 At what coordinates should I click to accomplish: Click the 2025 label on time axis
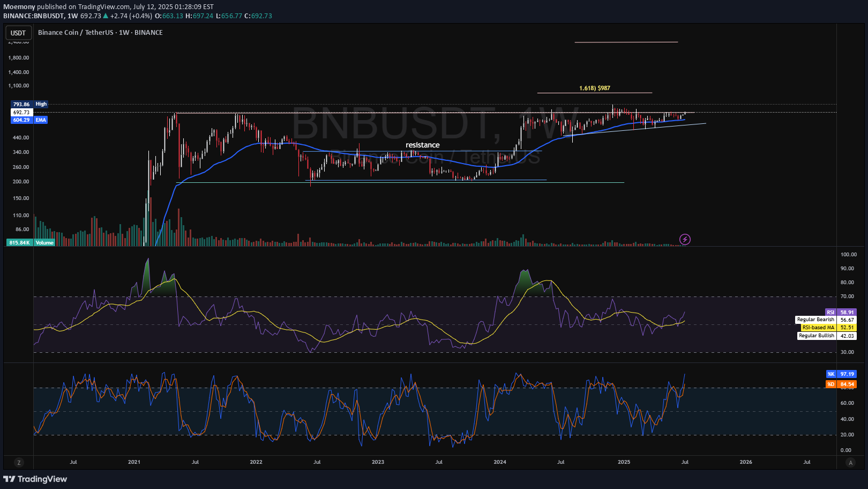tap(624, 462)
